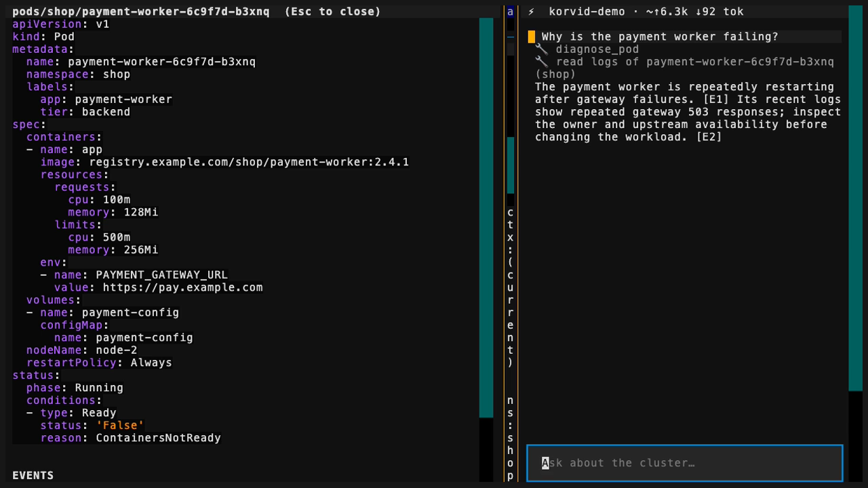Focus the 'Ask about the cluster…' input
This screenshot has height=488, width=868.
[x=685, y=463]
